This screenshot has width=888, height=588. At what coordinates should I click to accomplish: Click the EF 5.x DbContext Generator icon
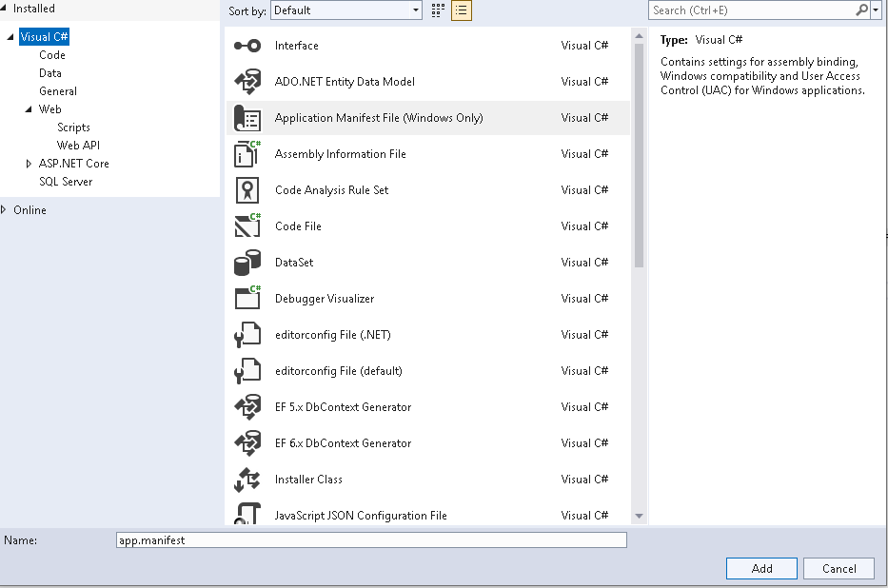(x=247, y=407)
